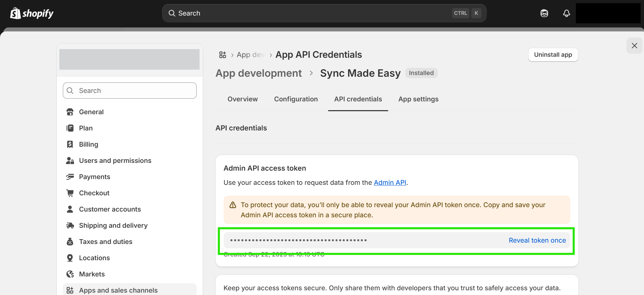Open the Sidekick assistant icon

544,13
